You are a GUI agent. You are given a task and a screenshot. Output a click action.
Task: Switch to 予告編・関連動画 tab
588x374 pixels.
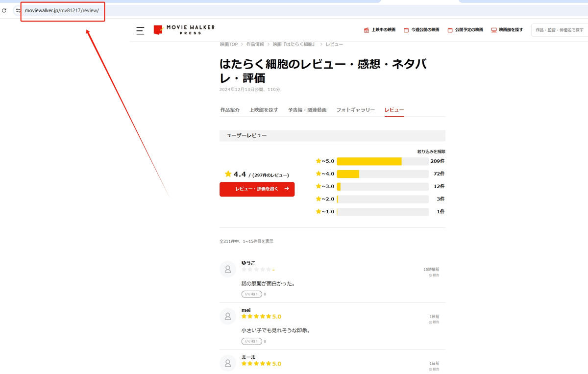click(307, 110)
